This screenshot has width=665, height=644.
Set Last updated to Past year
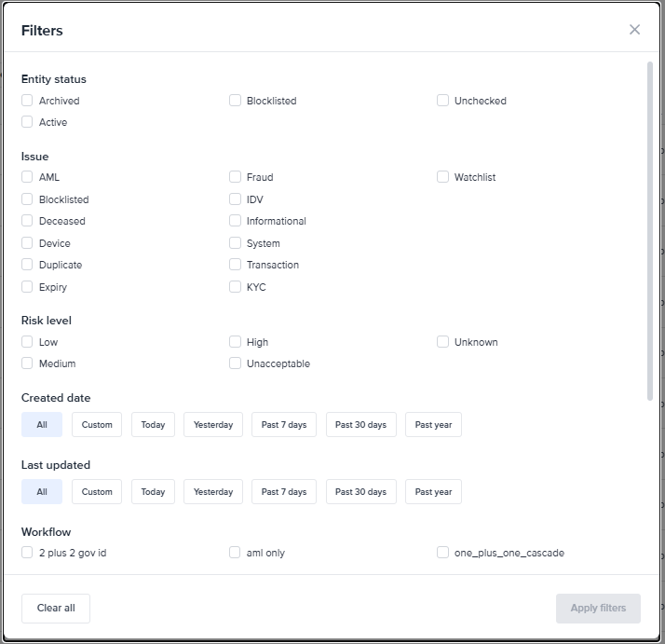click(x=433, y=492)
